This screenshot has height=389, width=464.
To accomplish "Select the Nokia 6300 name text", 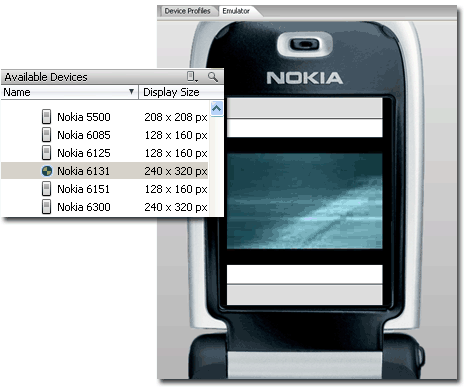I will (x=84, y=207).
